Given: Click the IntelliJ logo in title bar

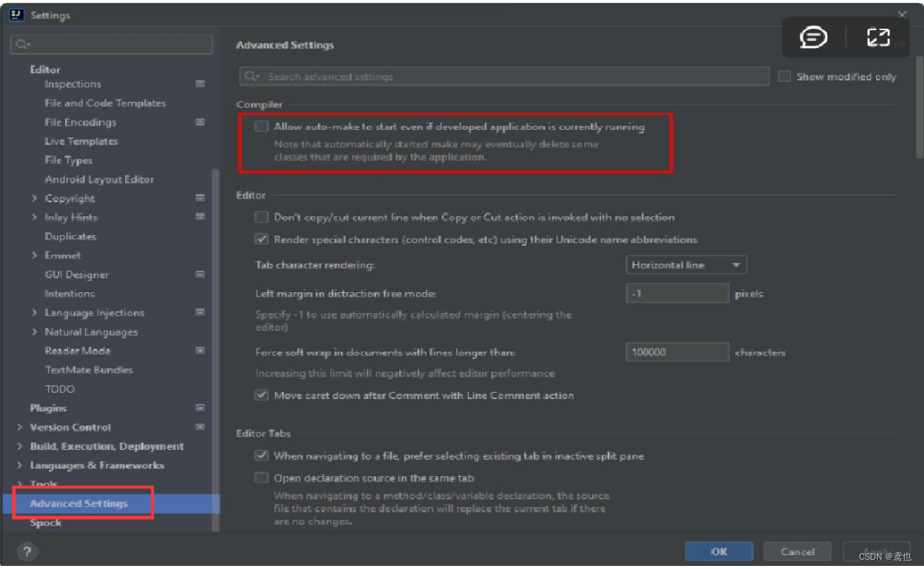Looking at the screenshot, I should coord(16,15).
